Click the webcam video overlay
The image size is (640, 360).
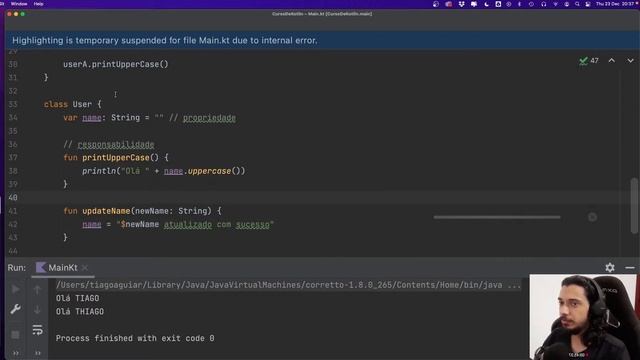pyautogui.click(x=583, y=317)
